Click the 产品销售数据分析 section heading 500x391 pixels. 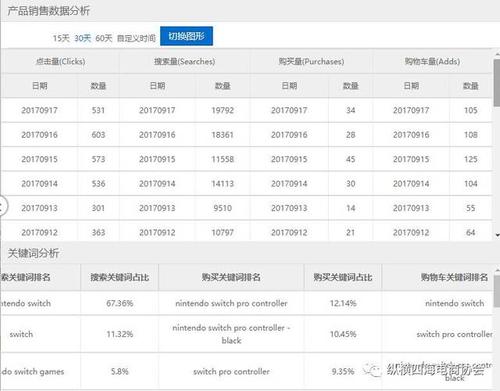coord(49,11)
